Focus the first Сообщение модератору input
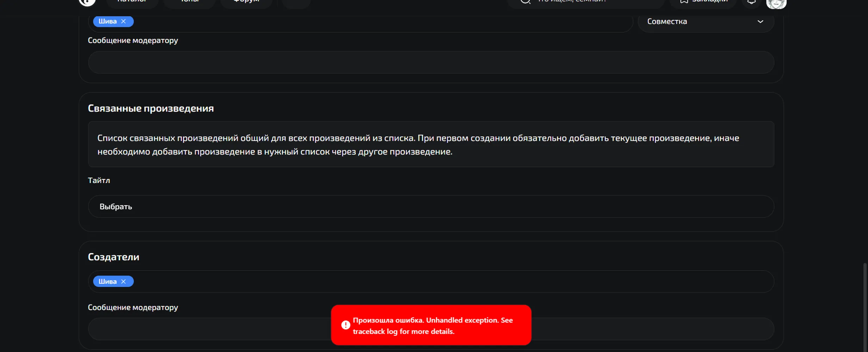The image size is (868, 352). point(431,62)
